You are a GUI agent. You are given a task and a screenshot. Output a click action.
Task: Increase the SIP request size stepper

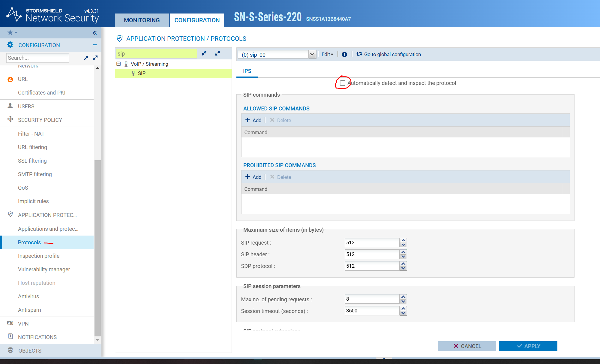403,240
